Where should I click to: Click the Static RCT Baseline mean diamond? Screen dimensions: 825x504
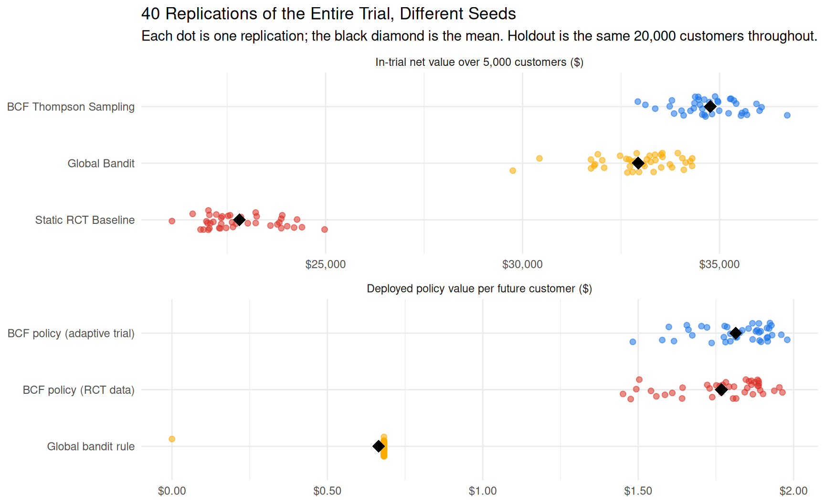click(240, 220)
